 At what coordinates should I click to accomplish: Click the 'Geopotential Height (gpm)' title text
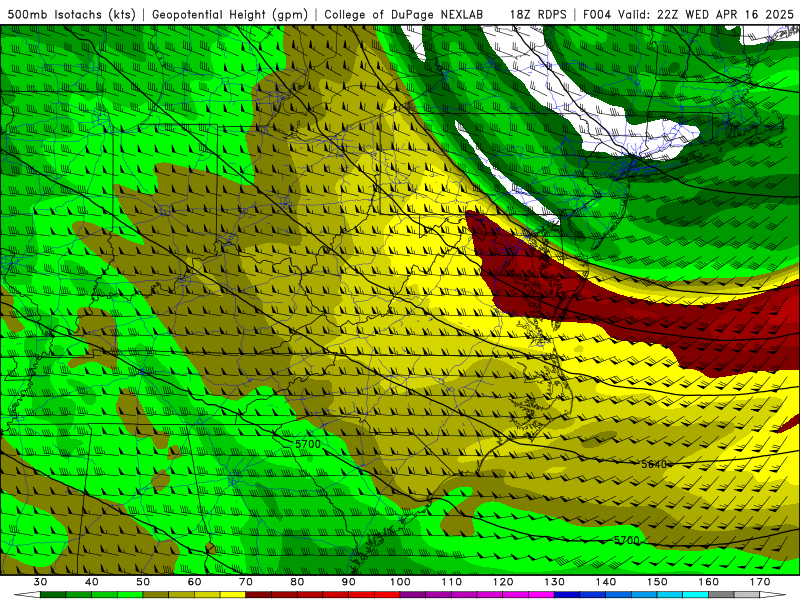[230, 14]
